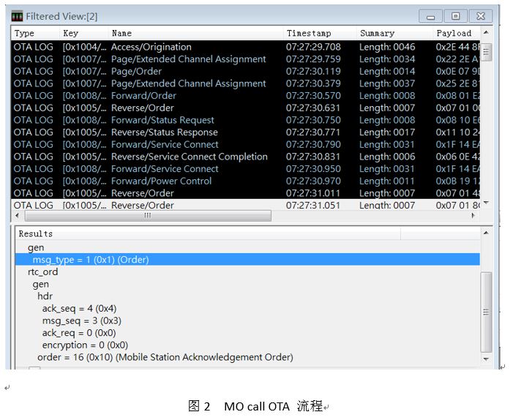
Task: Click the horizontal scrollbar thumb
Action: click(x=148, y=215)
